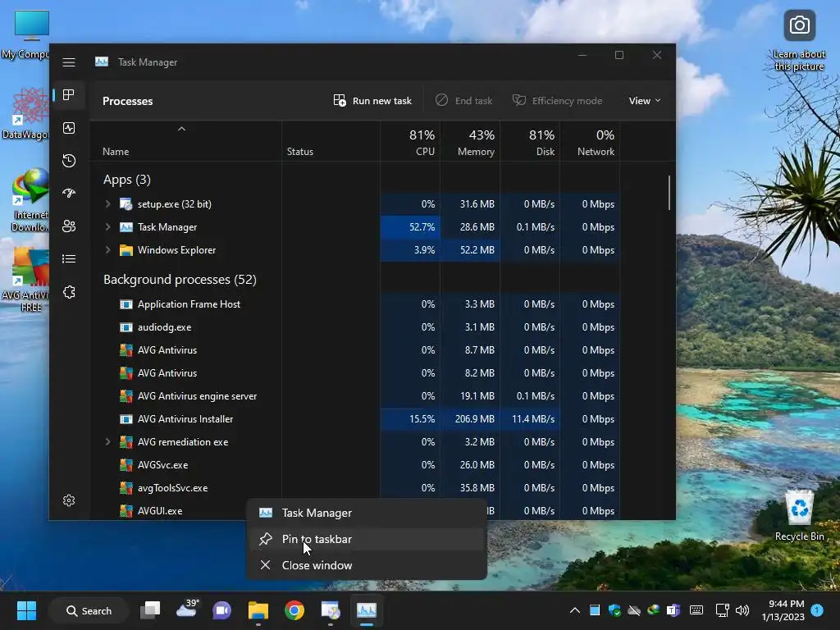Expand the Windows Explorer process row
The height and width of the screenshot is (630, 840).
click(107, 250)
